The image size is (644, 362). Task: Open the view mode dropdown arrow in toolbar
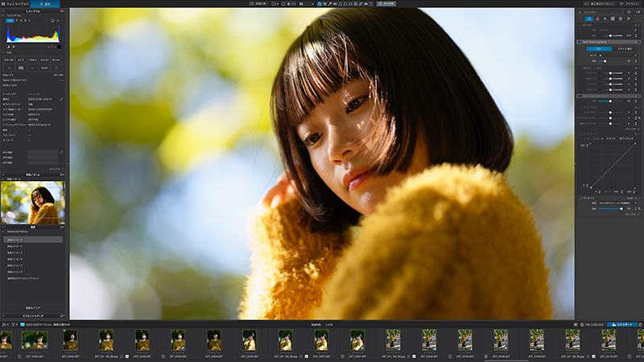click(x=278, y=4)
